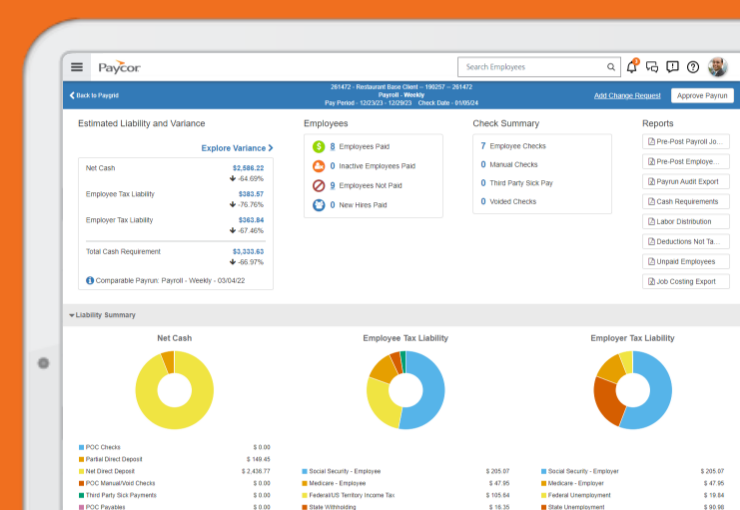
Task: Open the feedback alert icon
Action: pyautogui.click(x=673, y=67)
